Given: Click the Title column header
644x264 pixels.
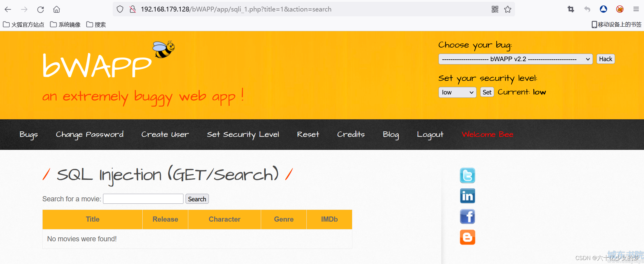Looking at the screenshot, I should 92,219.
